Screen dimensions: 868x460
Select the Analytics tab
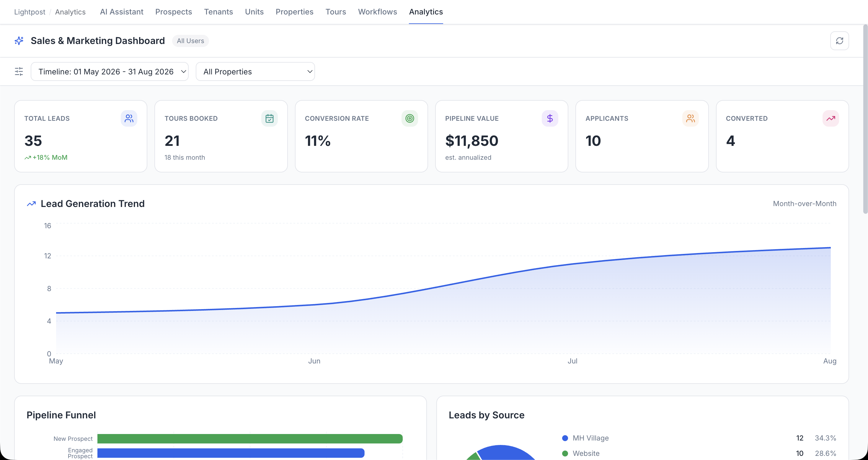coord(426,12)
